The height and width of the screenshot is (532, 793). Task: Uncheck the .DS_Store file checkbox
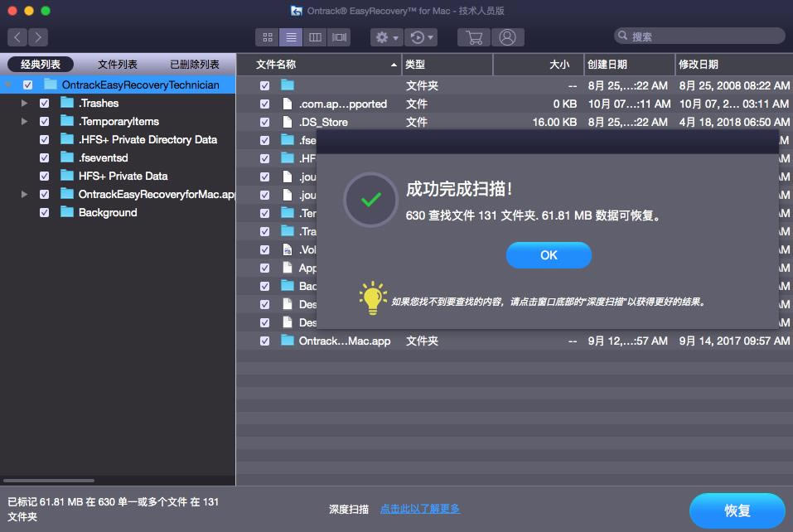pos(264,122)
